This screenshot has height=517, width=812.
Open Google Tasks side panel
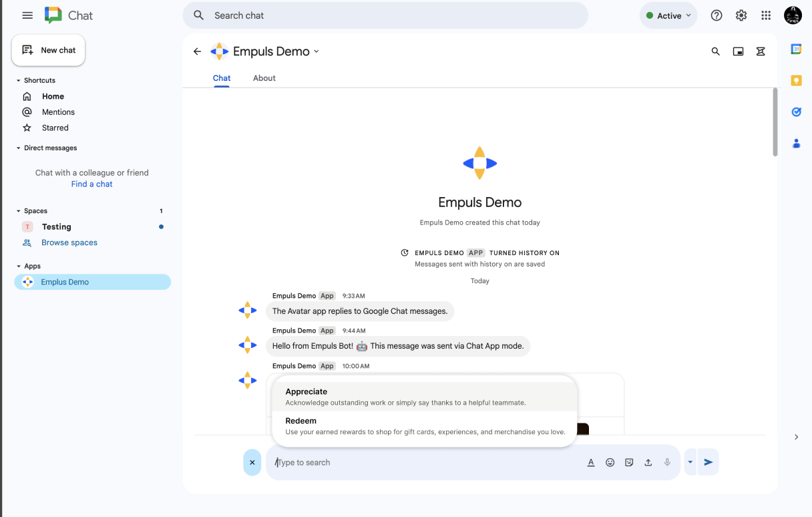click(796, 112)
